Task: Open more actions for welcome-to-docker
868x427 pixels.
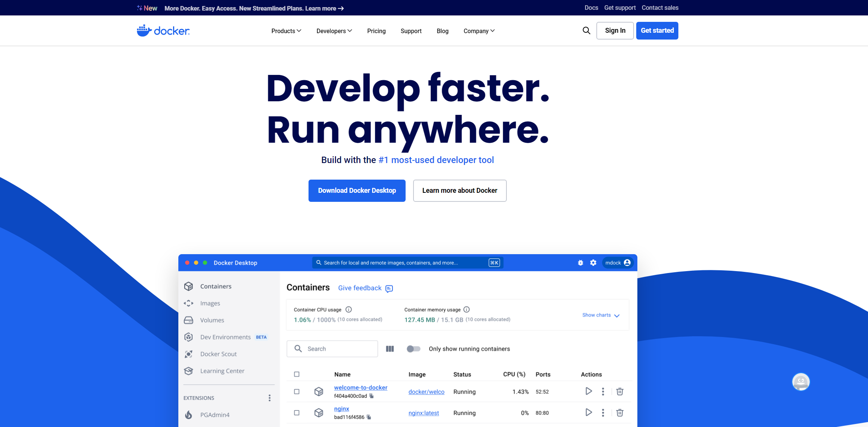Action: click(x=603, y=392)
